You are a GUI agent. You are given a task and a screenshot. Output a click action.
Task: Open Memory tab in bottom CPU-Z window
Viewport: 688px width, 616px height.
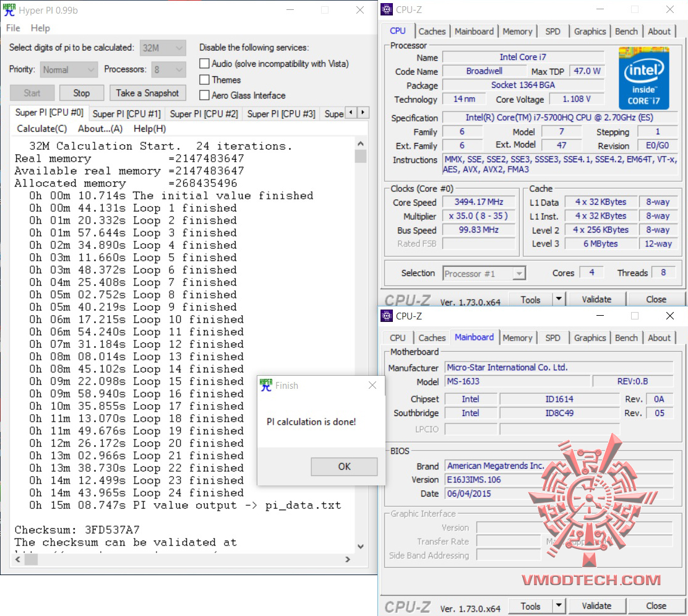pyautogui.click(x=517, y=337)
